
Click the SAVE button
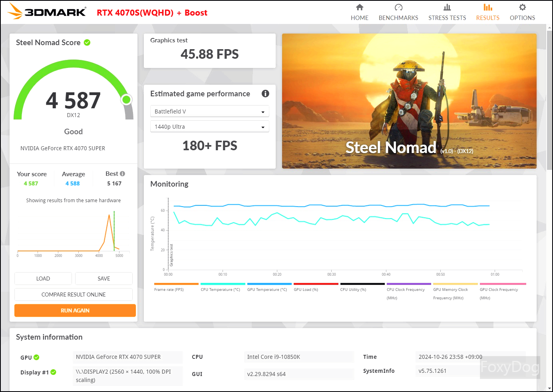click(x=104, y=279)
